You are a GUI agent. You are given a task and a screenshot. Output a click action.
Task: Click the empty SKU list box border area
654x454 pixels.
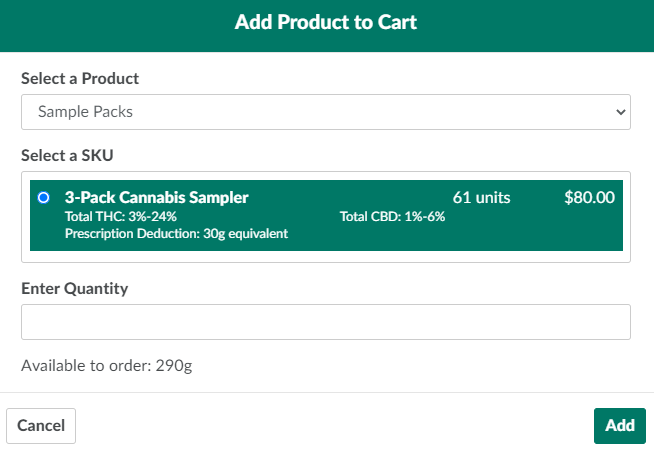(326, 257)
